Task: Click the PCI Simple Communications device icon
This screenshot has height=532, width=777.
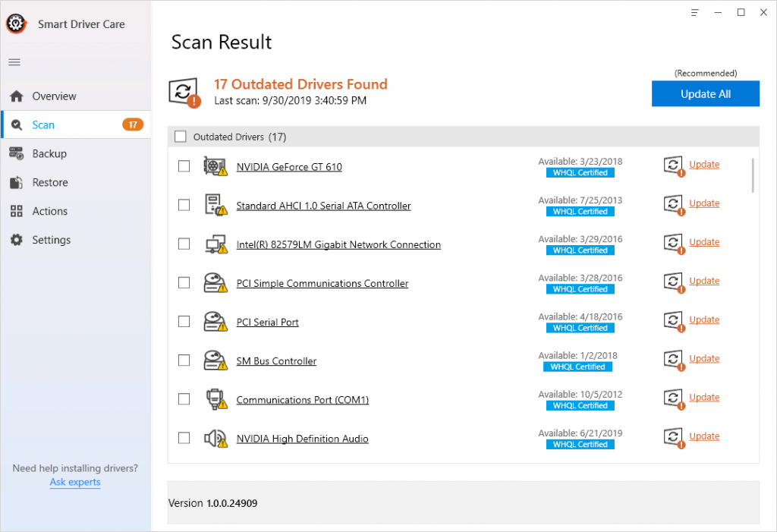Action: tap(215, 282)
